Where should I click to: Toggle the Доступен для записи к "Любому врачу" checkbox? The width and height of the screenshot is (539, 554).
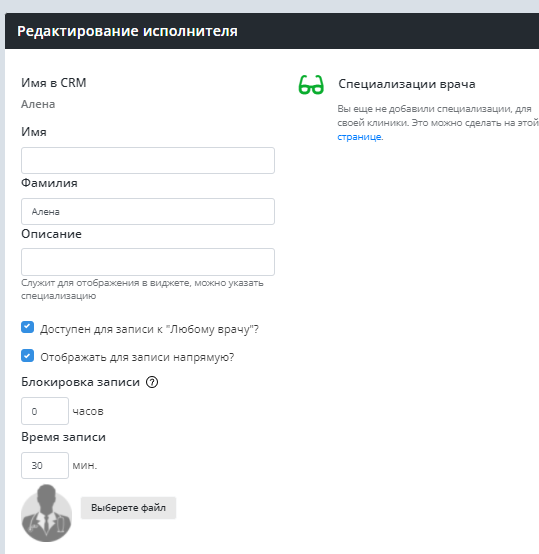[x=28, y=327]
